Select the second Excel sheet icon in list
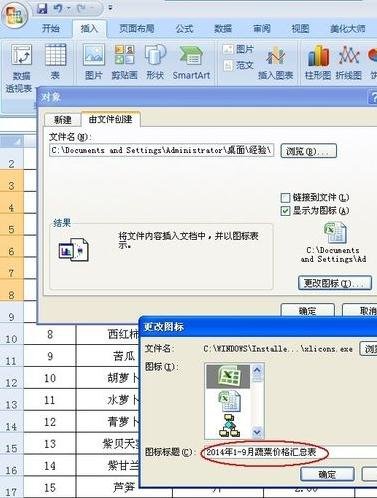 [x=229, y=401]
